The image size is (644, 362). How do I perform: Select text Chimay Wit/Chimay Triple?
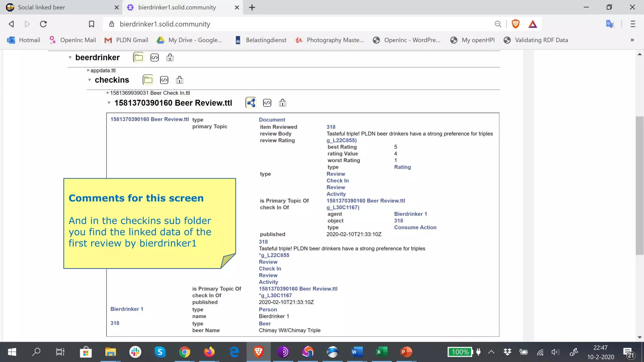290,330
